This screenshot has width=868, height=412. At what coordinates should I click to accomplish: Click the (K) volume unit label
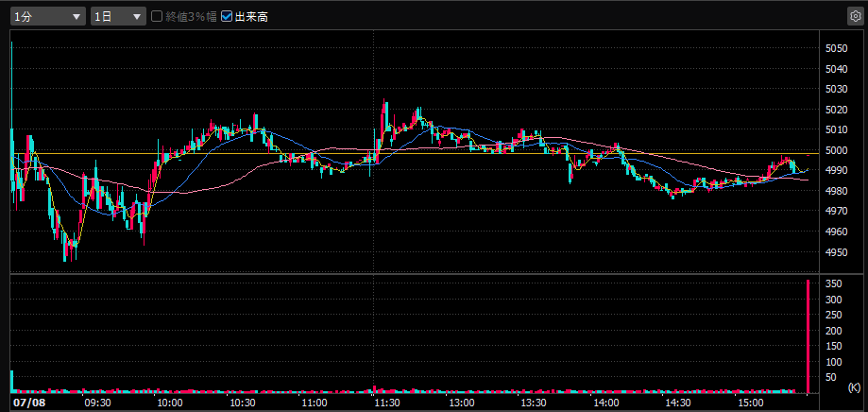click(854, 387)
